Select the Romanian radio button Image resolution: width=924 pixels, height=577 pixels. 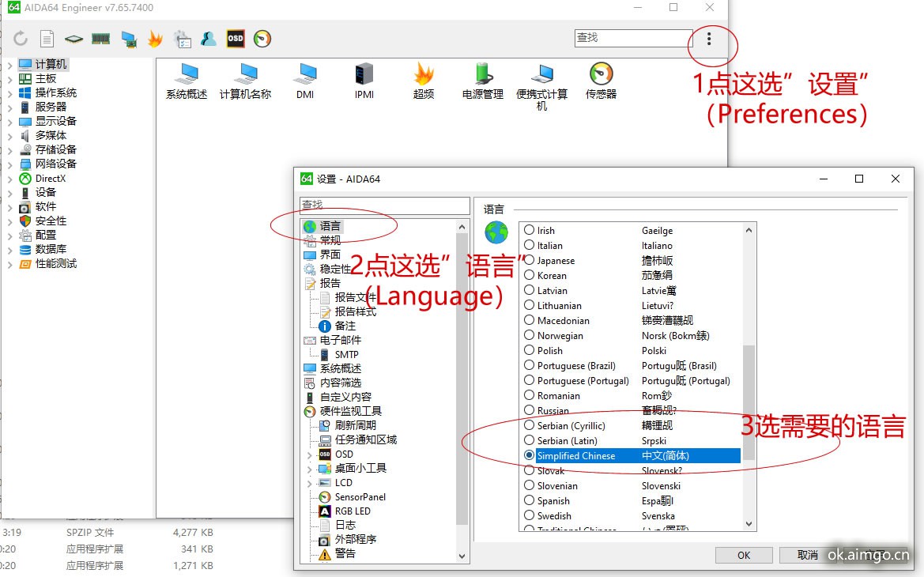pos(529,395)
